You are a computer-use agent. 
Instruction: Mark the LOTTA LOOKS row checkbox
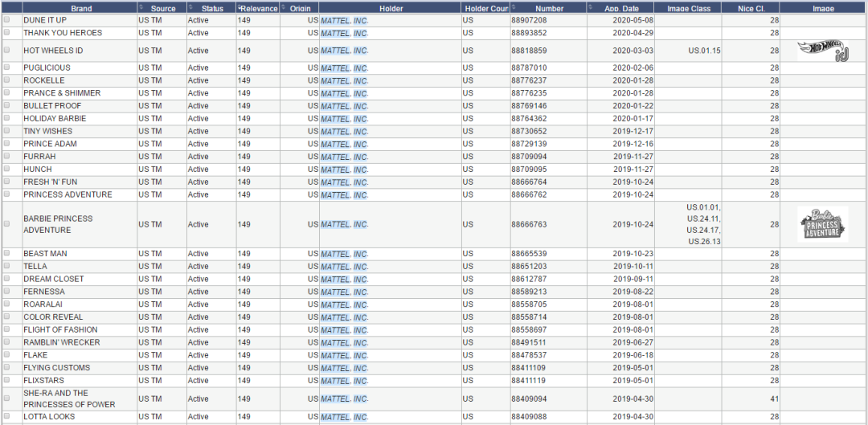7,416
